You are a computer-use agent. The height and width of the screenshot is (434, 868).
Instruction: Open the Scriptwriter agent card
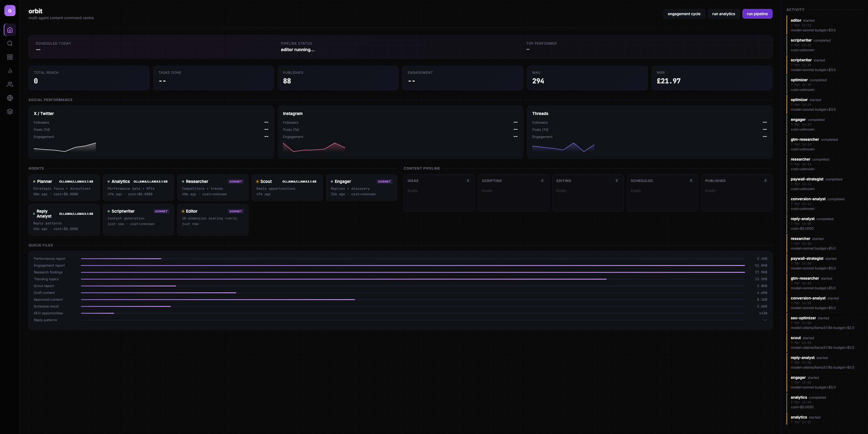[138, 219]
